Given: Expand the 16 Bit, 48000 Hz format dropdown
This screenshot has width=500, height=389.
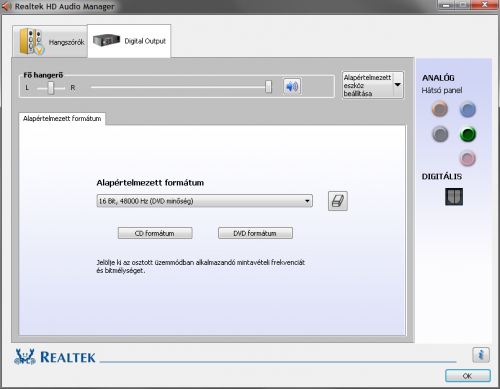Looking at the screenshot, I should point(204,201).
